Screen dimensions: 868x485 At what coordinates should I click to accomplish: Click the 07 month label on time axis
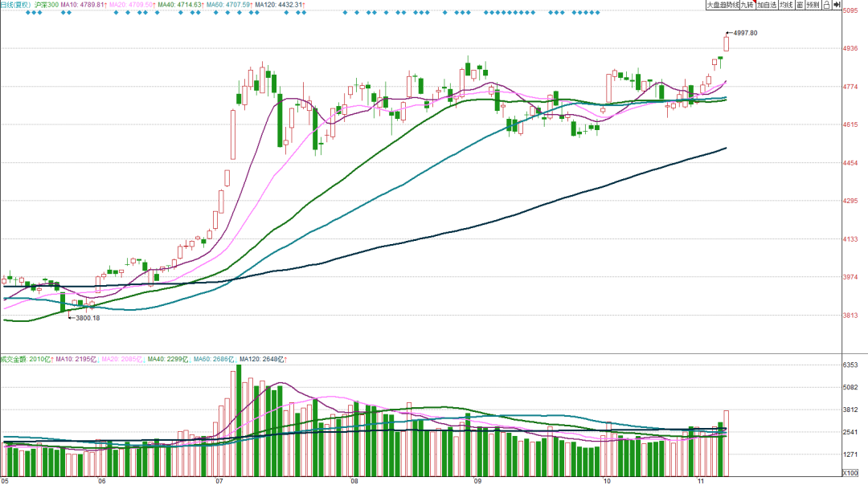pyautogui.click(x=219, y=481)
